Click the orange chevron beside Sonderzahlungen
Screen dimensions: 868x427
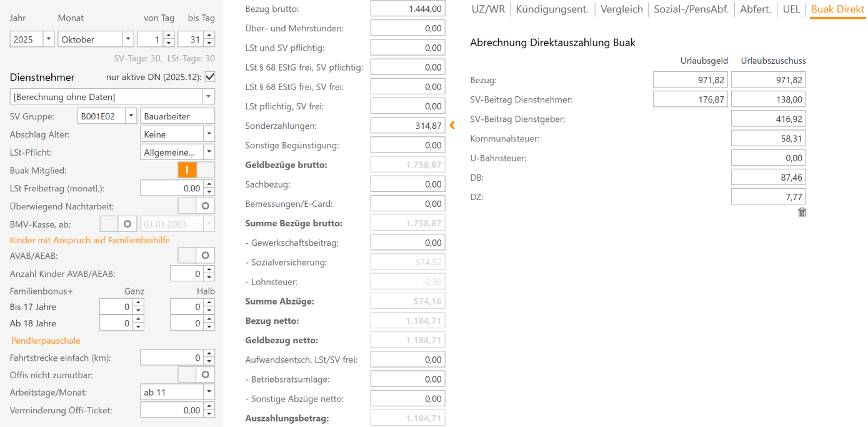pyautogui.click(x=452, y=125)
